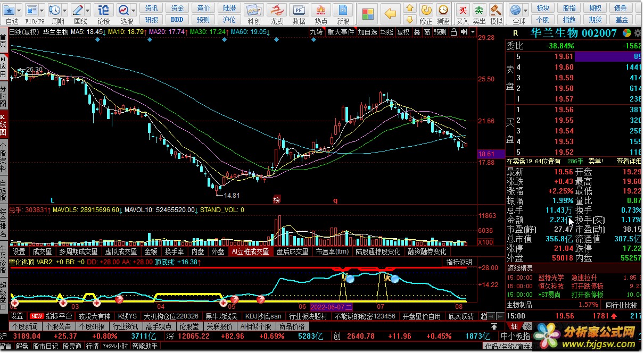Click the 板块 button
Image resolution: width=644 pixels, height=353 pixels.
tap(543, 8)
